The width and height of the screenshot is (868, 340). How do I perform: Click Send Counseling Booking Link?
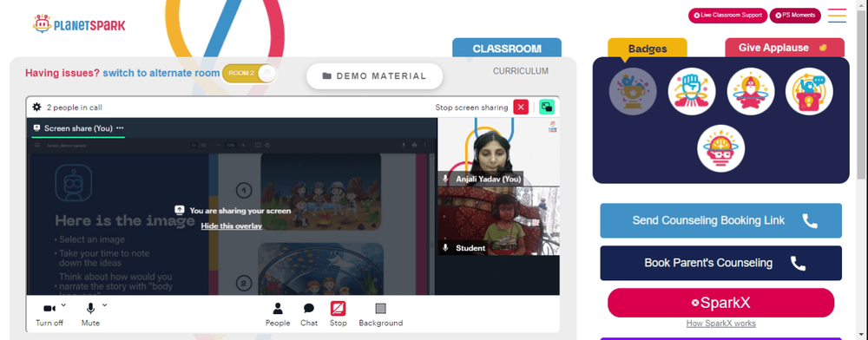(x=720, y=220)
